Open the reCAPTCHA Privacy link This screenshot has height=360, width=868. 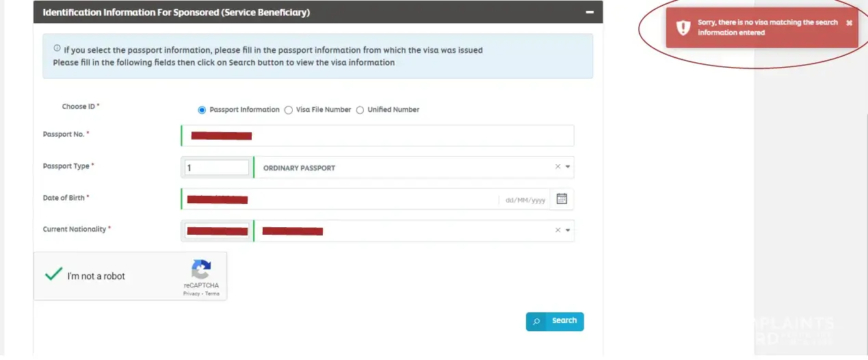(x=192, y=294)
